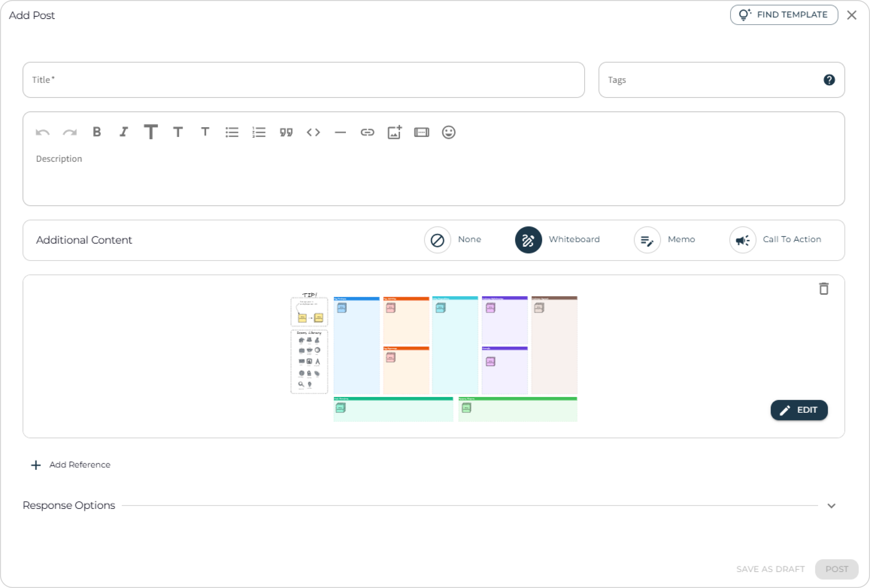Insert a bulleted list in the description
This screenshot has height=588, width=870.
pos(232,132)
